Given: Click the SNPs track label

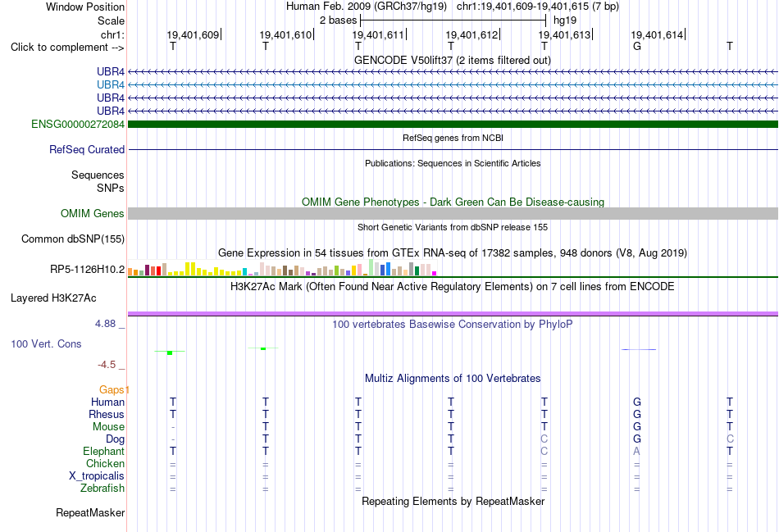Looking at the screenshot, I should 111,188.
